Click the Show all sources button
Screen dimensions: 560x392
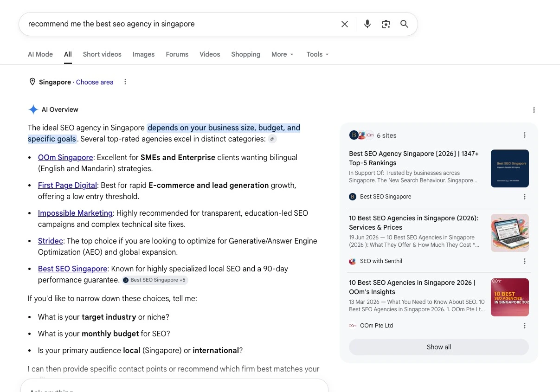pos(439,347)
